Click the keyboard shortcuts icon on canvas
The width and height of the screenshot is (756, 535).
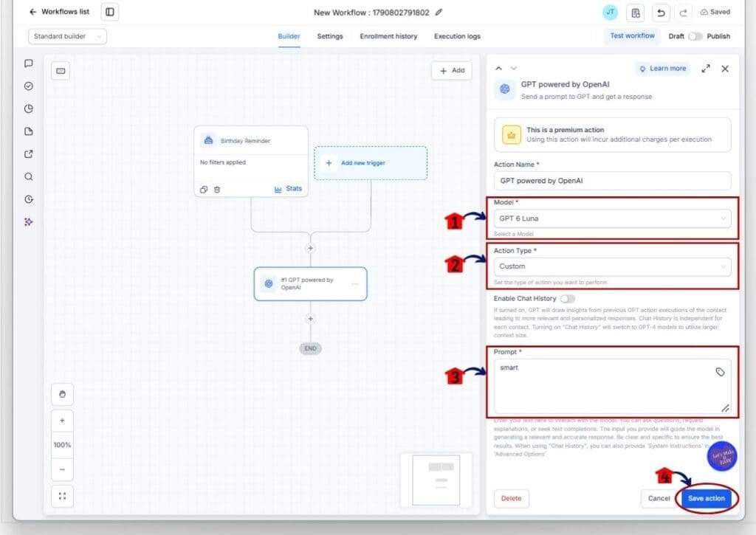point(61,71)
